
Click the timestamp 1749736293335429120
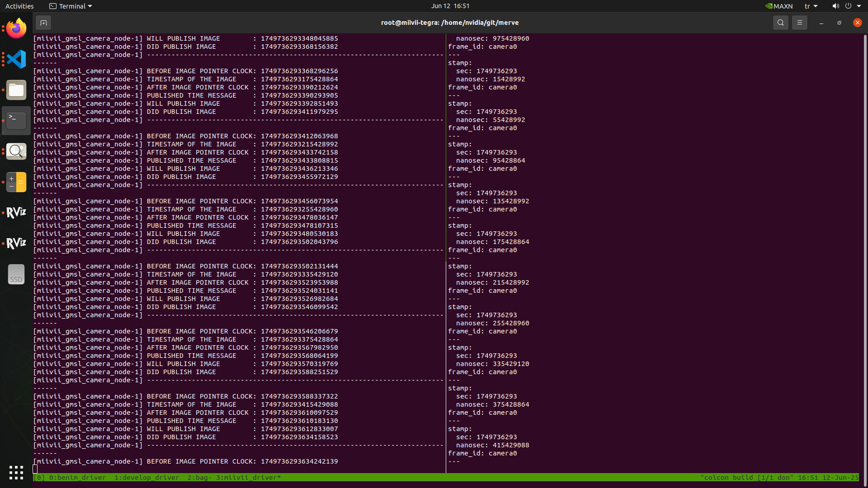299,274
